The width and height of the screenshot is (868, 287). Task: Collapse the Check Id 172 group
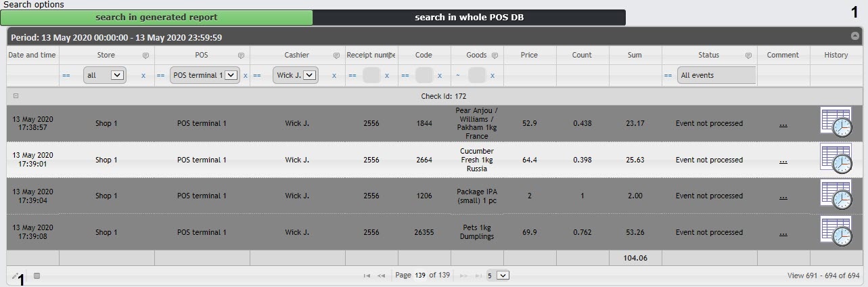click(x=16, y=96)
